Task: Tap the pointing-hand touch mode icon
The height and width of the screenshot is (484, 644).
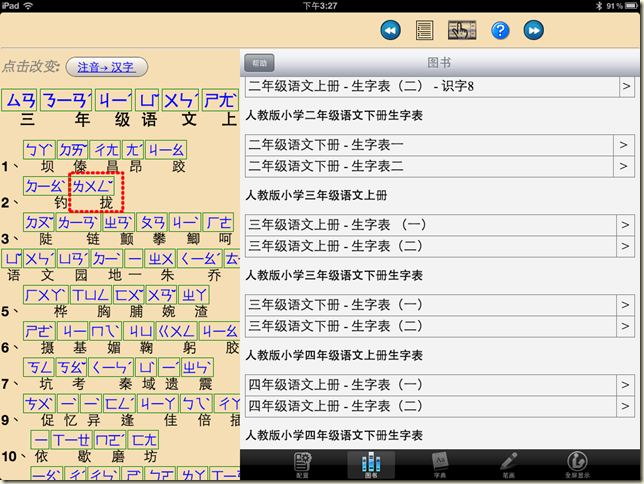Action: [462, 30]
